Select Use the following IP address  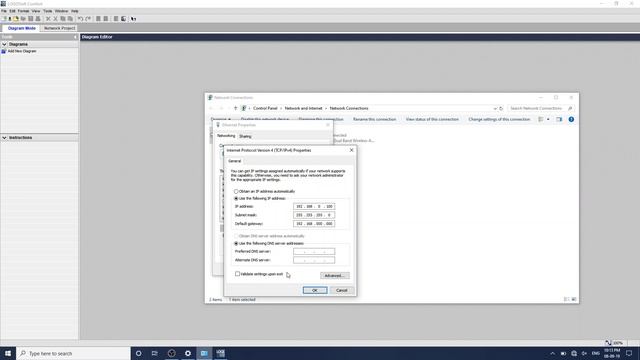coord(236,198)
